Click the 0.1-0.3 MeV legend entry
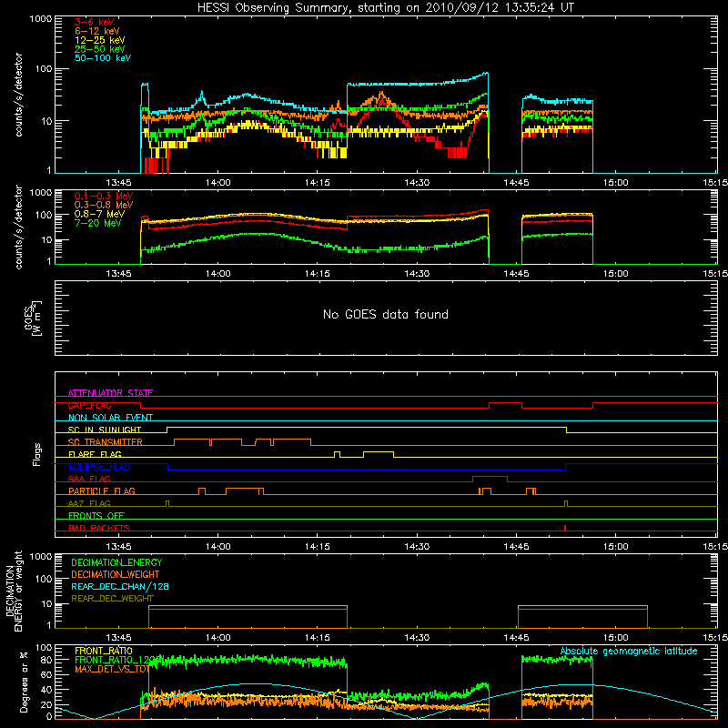 tap(104, 196)
